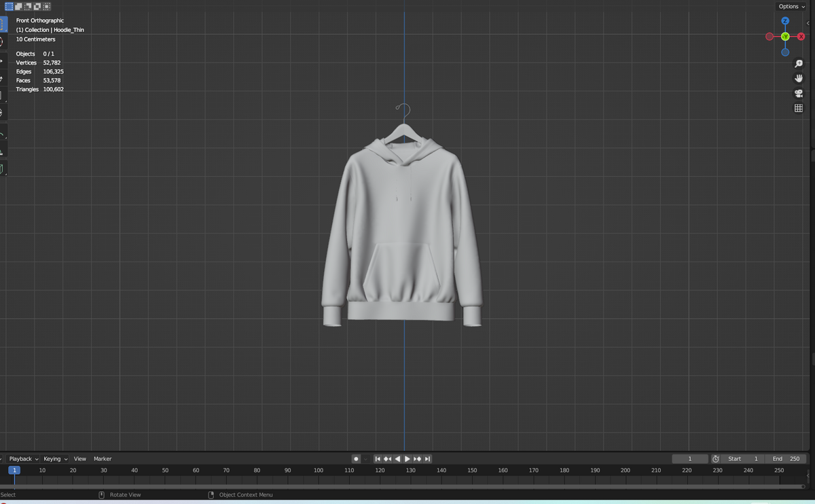Click the pan hand viewport icon
The height and width of the screenshot is (504, 815).
pos(799,79)
